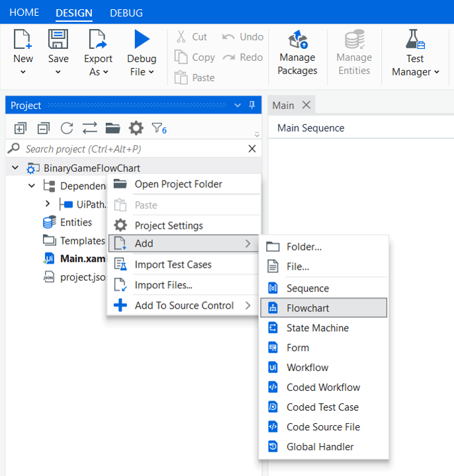
Task: Select the Main document tab
Action: point(283,105)
